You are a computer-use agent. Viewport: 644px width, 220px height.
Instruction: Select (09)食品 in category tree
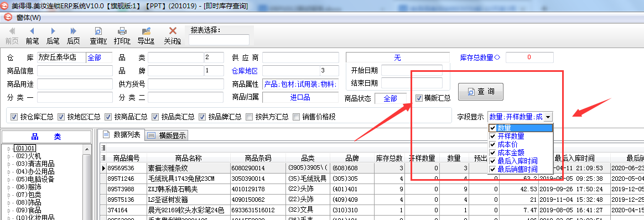pyautogui.click(x=28, y=210)
